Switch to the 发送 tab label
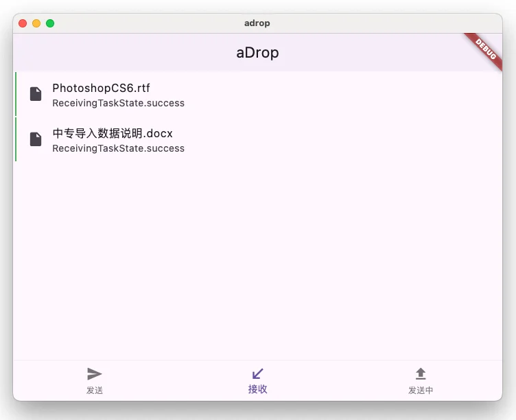 [95, 390]
